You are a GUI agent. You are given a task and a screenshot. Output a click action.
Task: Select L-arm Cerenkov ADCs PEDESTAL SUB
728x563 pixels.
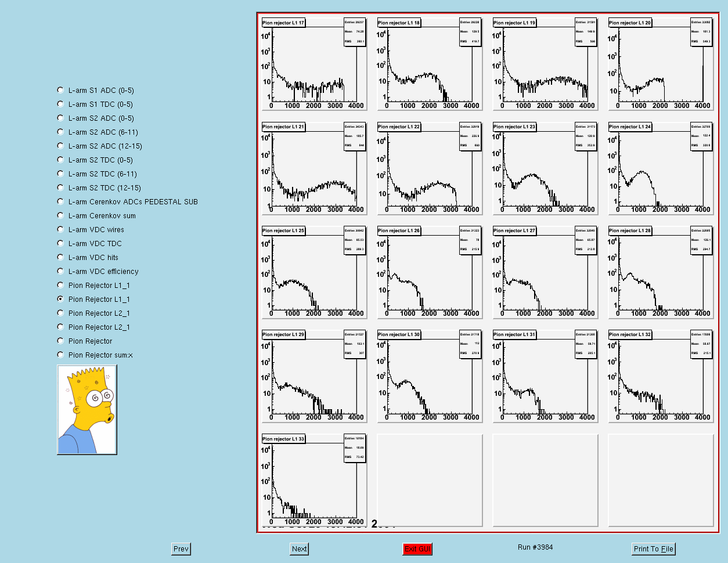(x=60, y=201)
